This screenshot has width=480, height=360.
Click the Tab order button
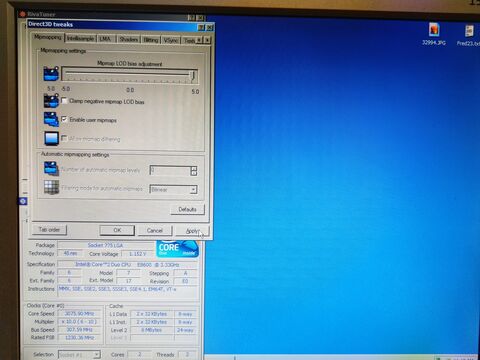(49, 229)
